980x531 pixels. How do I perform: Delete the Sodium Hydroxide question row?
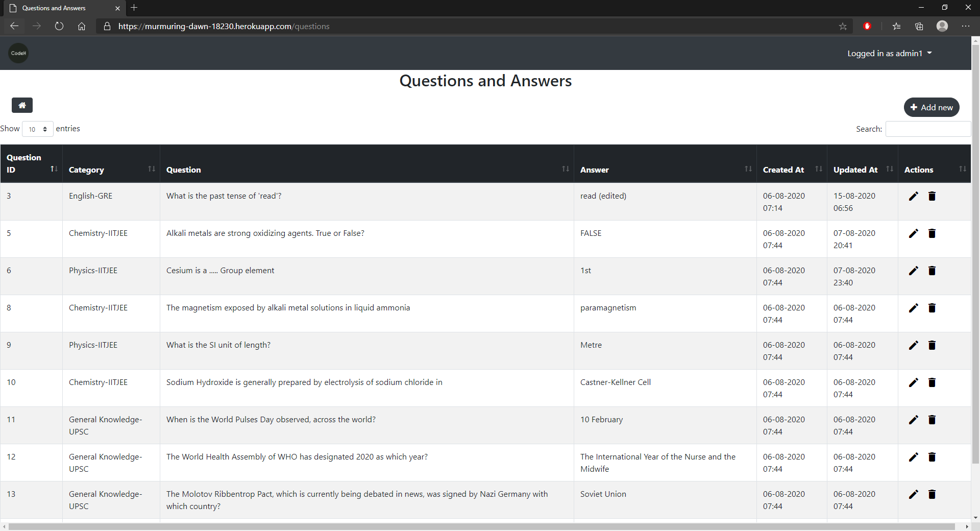932,382
